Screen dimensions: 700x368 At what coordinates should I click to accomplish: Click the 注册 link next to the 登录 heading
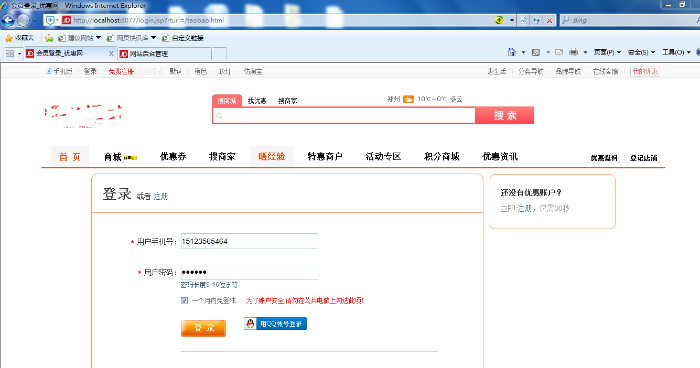[x=160, y=197]
